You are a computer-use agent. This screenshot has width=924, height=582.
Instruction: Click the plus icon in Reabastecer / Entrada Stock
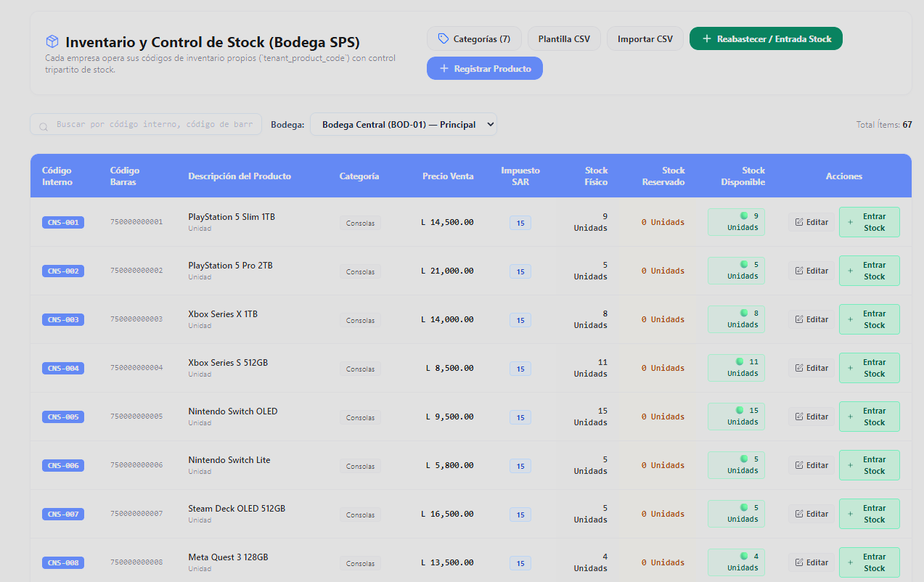point(707,38)
